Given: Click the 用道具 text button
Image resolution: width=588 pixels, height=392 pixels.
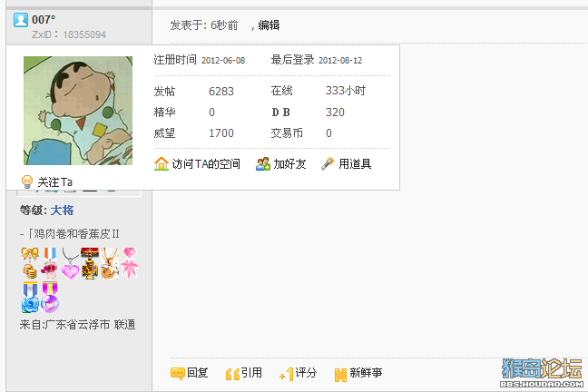Looking at the screenshot, I should click(355, 164).
